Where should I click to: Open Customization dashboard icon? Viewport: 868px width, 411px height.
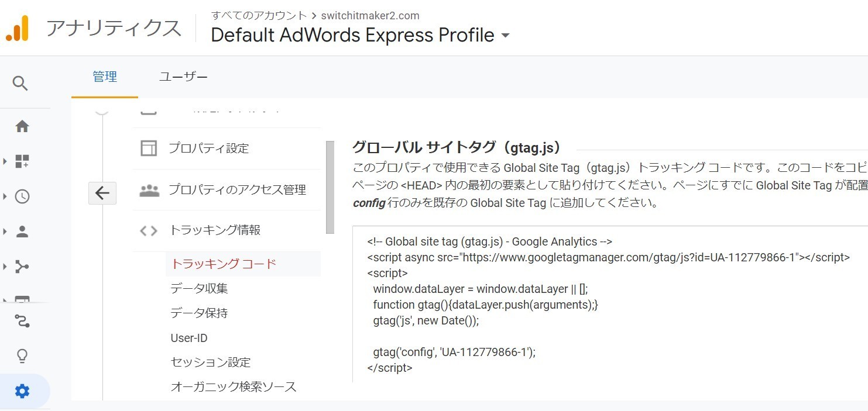click(22, 161)
